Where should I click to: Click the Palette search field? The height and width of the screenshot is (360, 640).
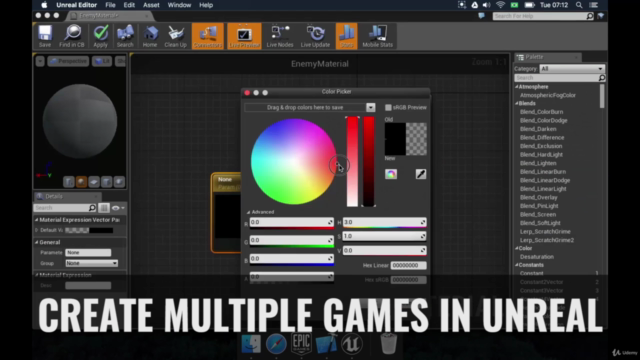[560, 78]
